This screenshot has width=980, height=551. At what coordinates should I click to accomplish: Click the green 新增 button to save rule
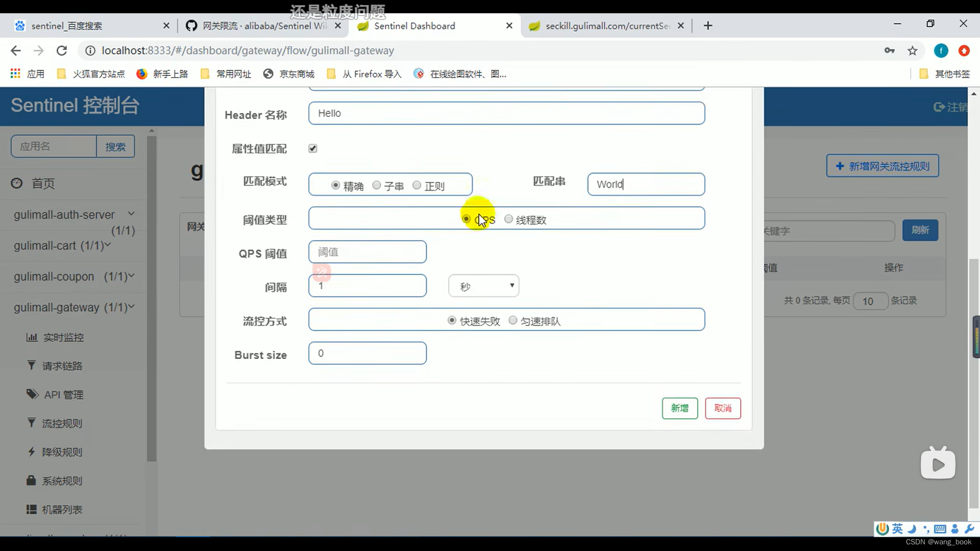click(x=679, y=408)
